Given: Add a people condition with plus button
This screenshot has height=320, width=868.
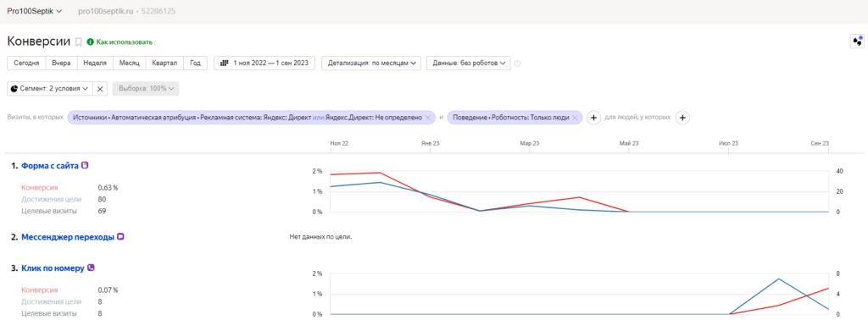Looking at the screenshot, I should (682, 118).
